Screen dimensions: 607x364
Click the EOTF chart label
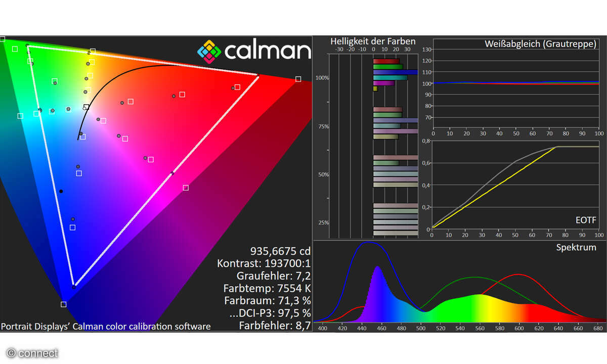586,220
